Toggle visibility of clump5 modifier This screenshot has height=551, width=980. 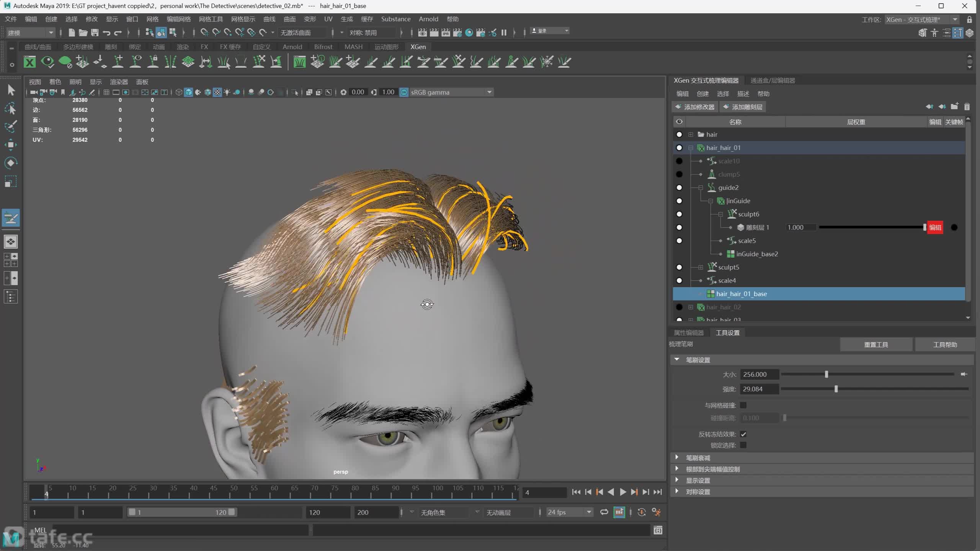point(679,174)
